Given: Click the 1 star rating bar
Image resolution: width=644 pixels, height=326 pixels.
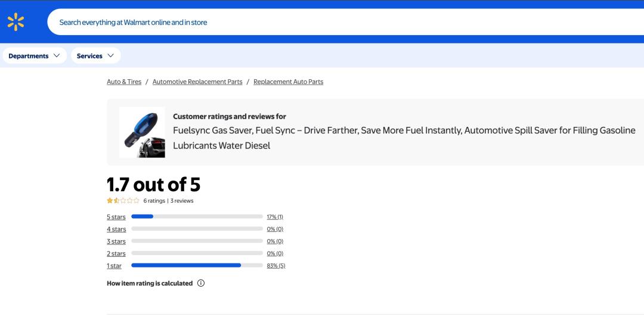Looking at the screenshot, I should click(197, 265).
